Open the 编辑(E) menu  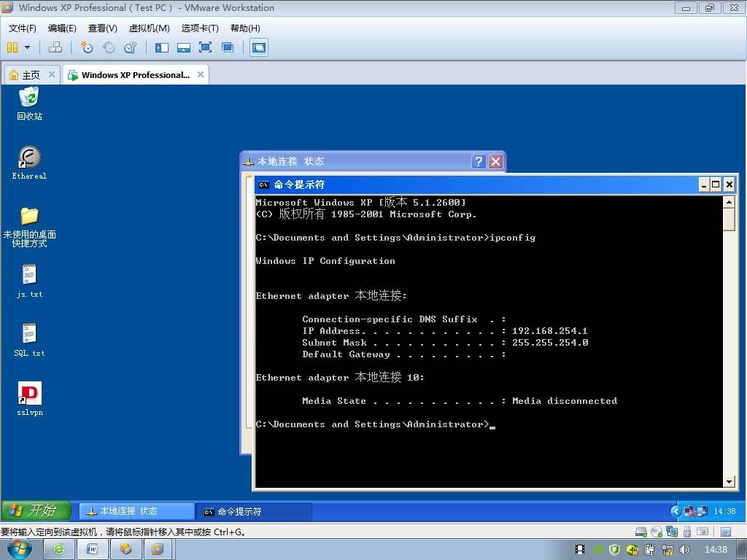tap(62, 28)
